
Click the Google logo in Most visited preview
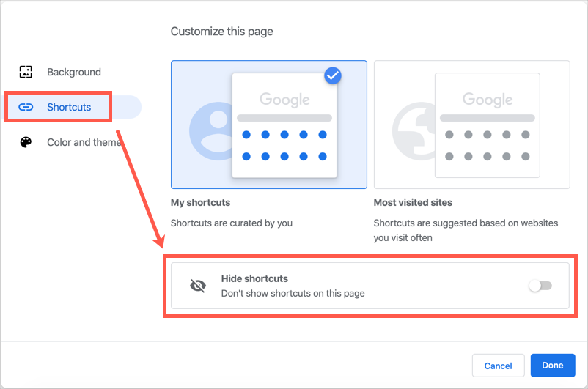(488, 99)
